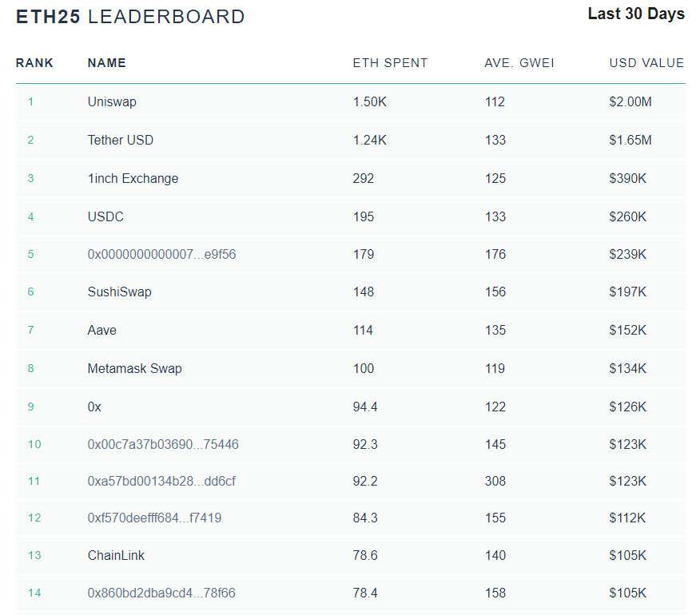
Task: Click the USD VALUE column header
Action: click(646, 63)
